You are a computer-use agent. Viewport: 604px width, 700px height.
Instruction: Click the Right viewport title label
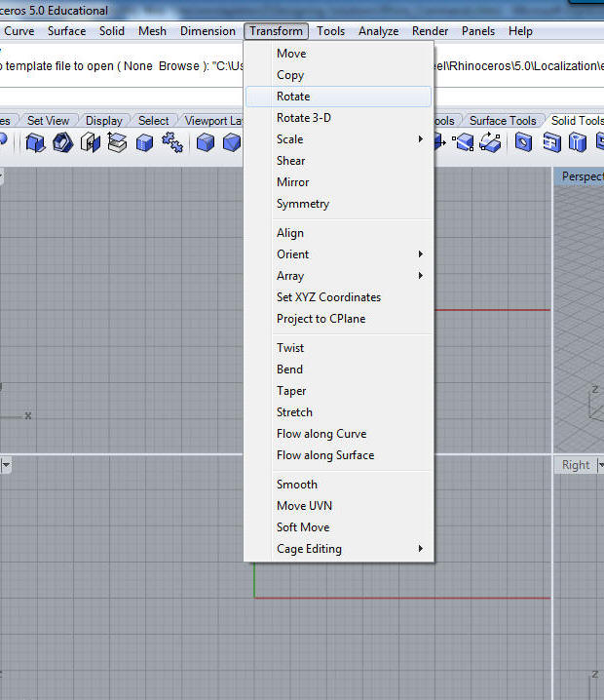(x=576, y=465)
